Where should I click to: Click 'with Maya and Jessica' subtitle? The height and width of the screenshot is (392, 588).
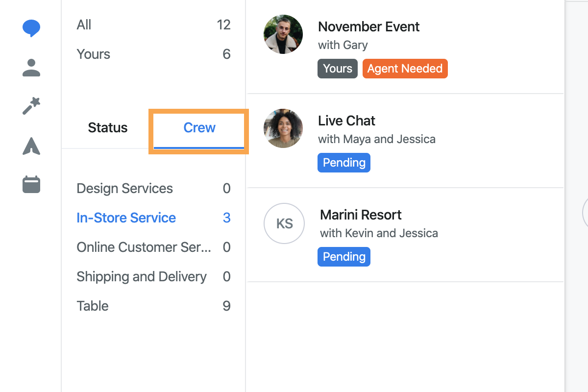[x=377, y=139]
